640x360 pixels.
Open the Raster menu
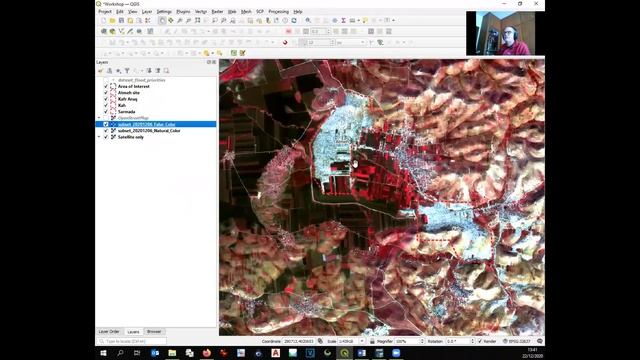(218, 12)
